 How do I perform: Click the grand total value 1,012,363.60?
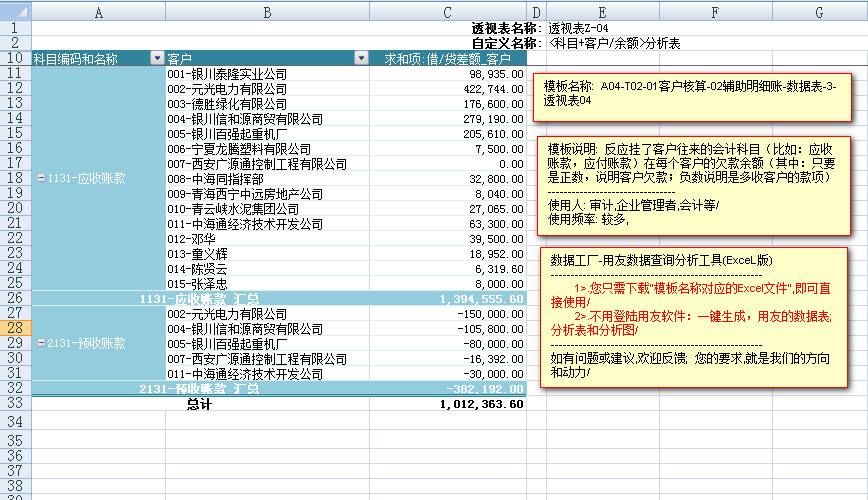tap(481, 405)
